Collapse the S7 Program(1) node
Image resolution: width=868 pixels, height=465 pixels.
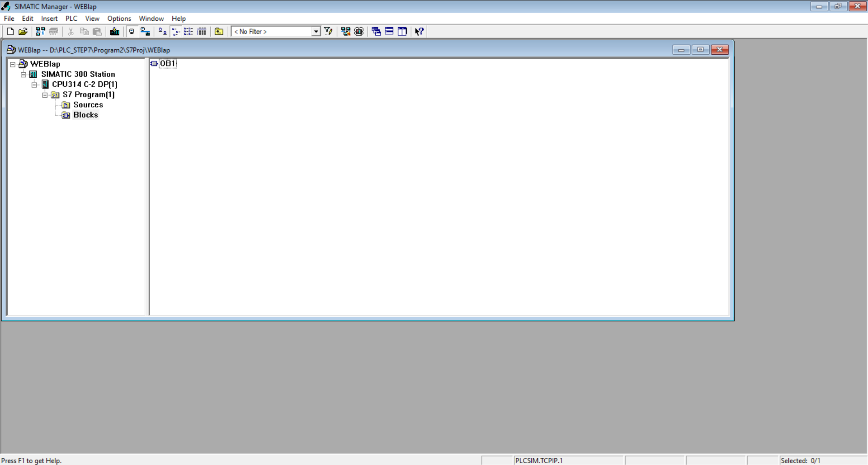click(45, 95)
